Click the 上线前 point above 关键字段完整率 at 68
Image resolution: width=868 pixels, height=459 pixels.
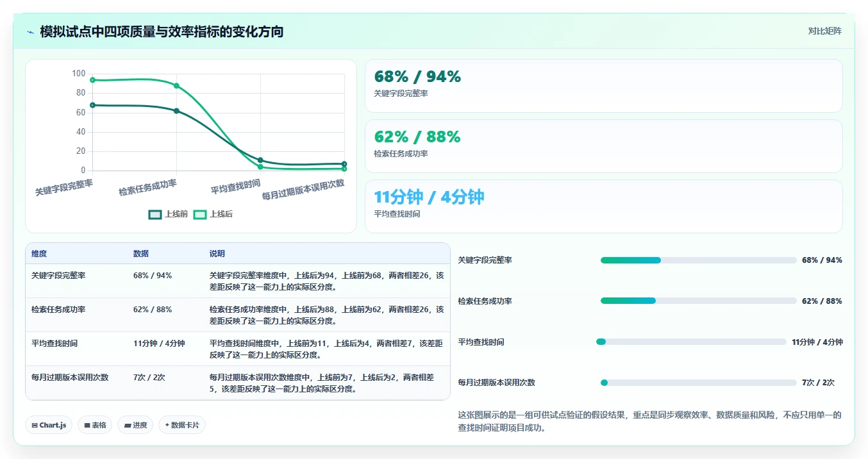[92, 105]
